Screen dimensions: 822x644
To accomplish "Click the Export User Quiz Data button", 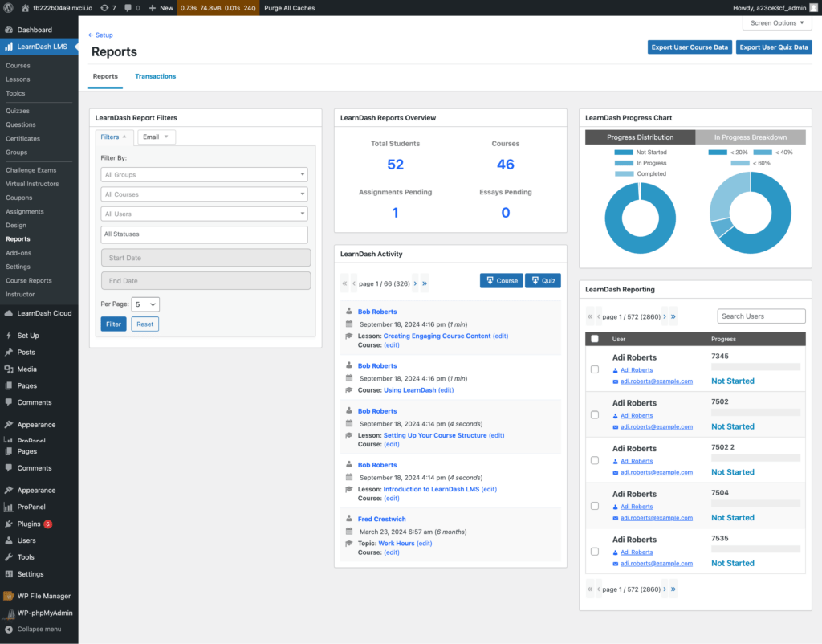I will pos(774,47).
